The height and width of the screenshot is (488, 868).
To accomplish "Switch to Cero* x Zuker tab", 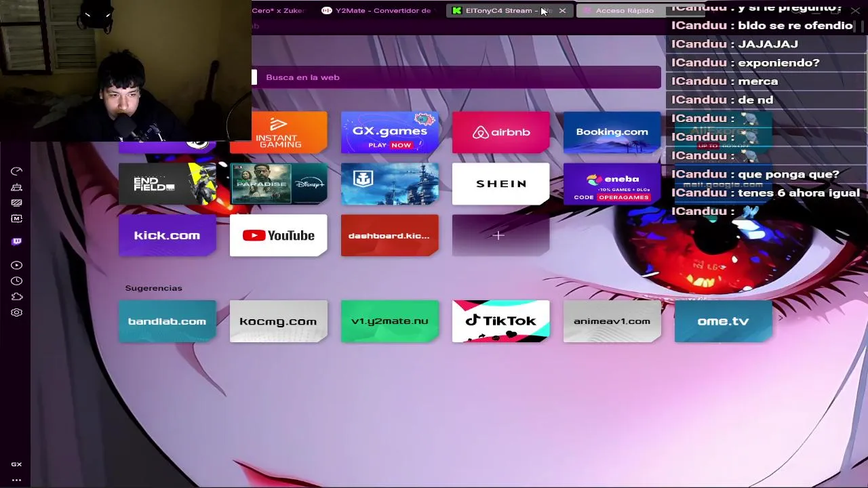I will pos(278,11).
